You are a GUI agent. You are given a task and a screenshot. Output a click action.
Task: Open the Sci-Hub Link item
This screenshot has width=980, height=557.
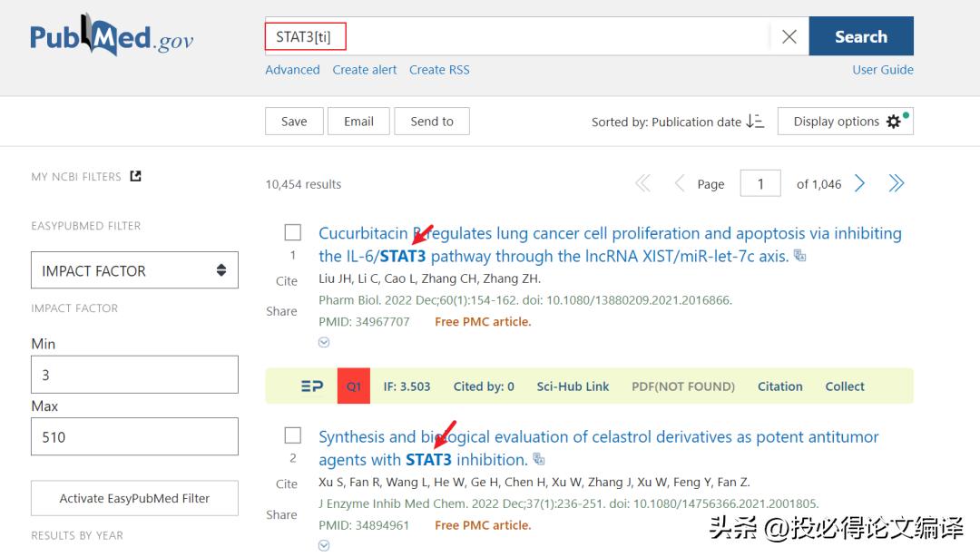pyautogui.click(x=573, y=386)
